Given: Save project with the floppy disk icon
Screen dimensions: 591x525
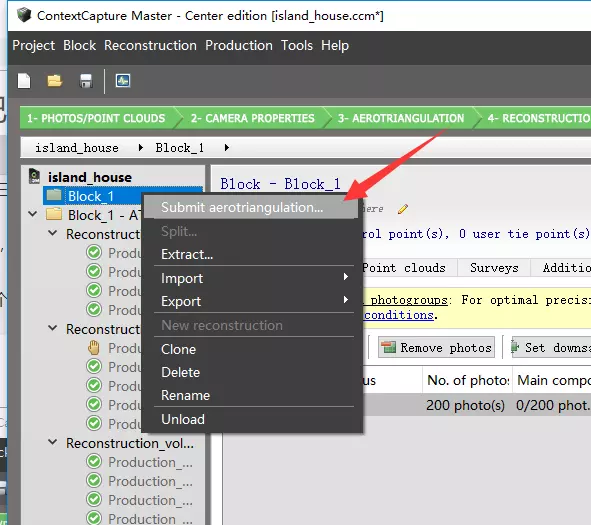Looking at the screenshot, I should click(86, 81).
